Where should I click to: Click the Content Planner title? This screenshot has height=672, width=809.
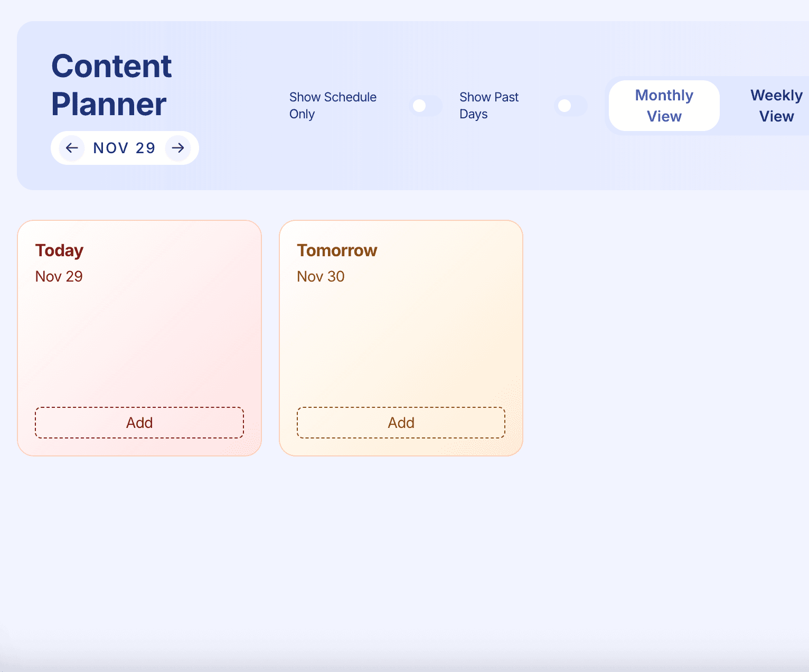pyautogui.click(x=111, y=85)
